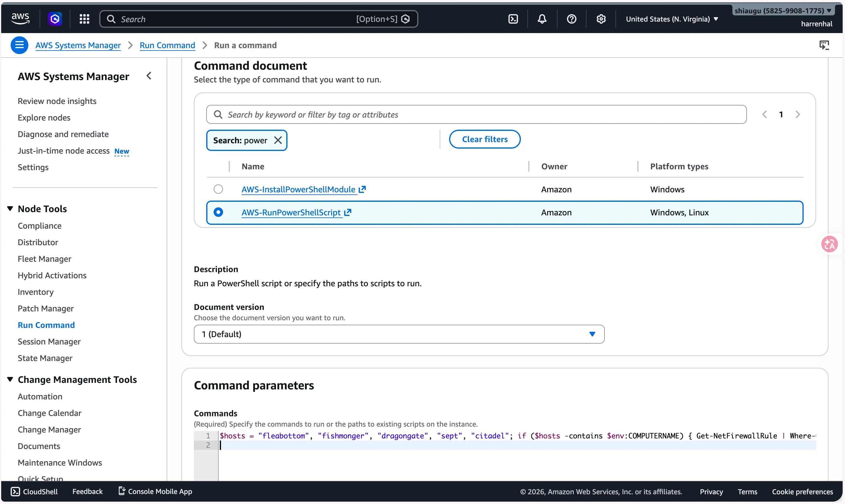The width and height of the screenshot is (845, 504).
Task: Open Patch Manager
Action: click(x=45, y=309)
